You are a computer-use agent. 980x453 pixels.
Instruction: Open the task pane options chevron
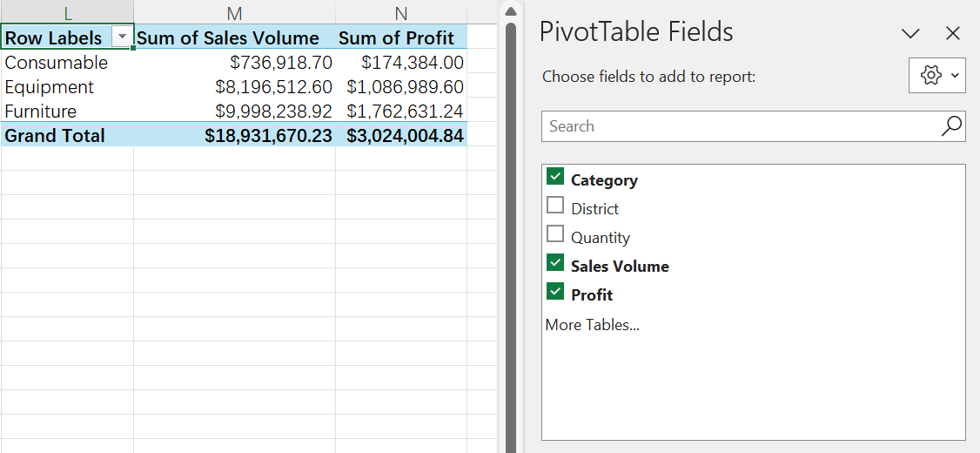(910, 34)
